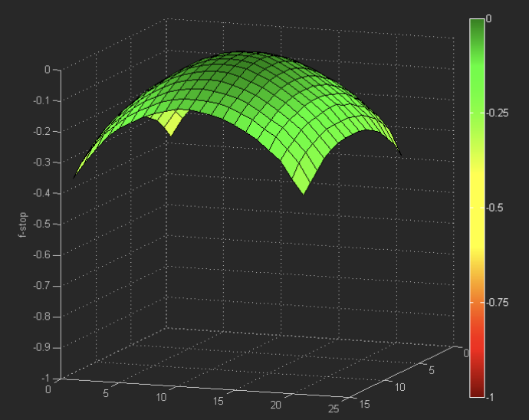Click the -0.6 tick on f-stop axis
The width and height of the screenshot is (529, 420).
coord(42,254)
